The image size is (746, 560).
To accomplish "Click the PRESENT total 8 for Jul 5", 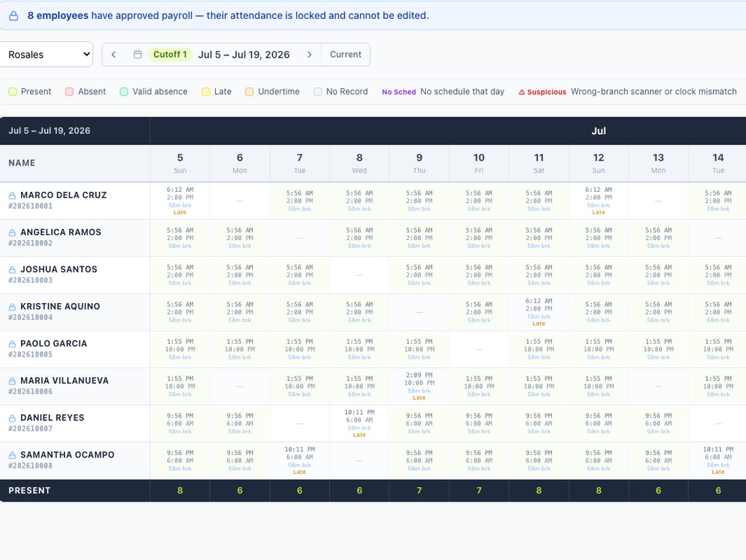I will pyautogui.click(x=180, y=491).
